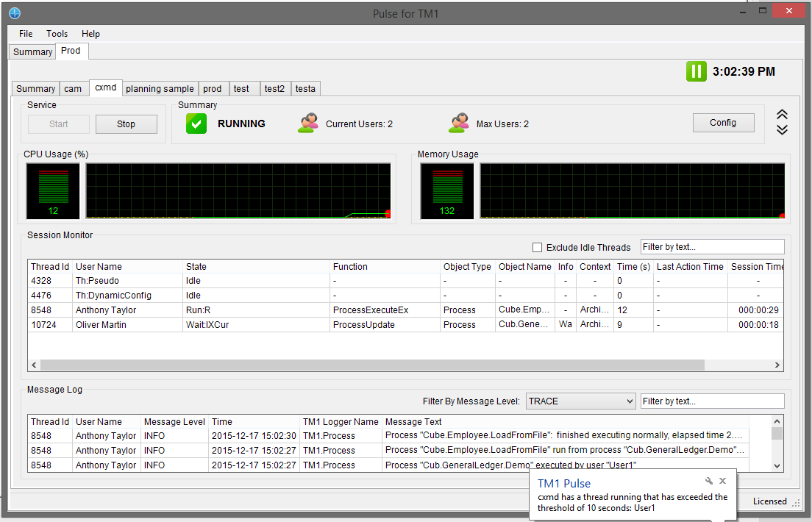Open the Filter By Message Level dropdown
This screenshot has width=812, height=522.
[x=581, y=401]
